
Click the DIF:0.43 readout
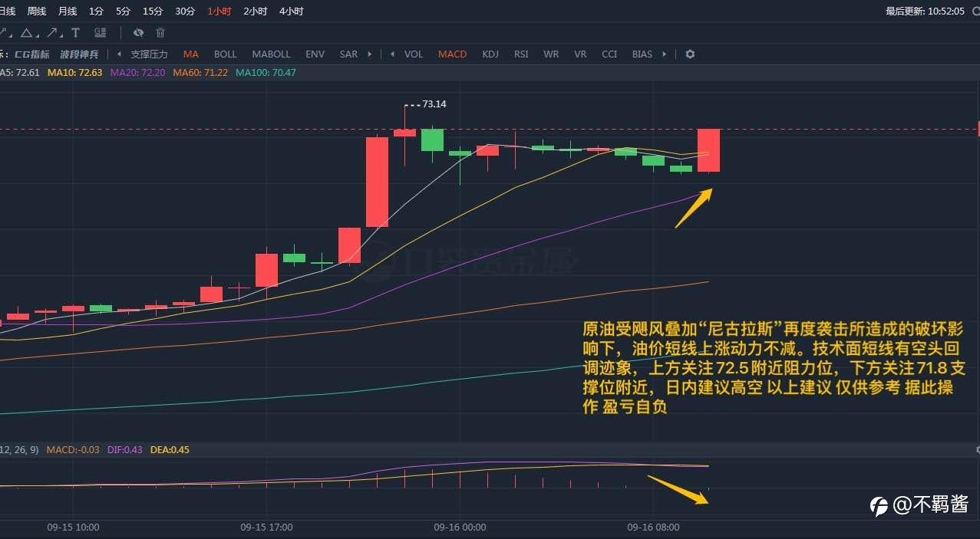[x=125, y=450]
